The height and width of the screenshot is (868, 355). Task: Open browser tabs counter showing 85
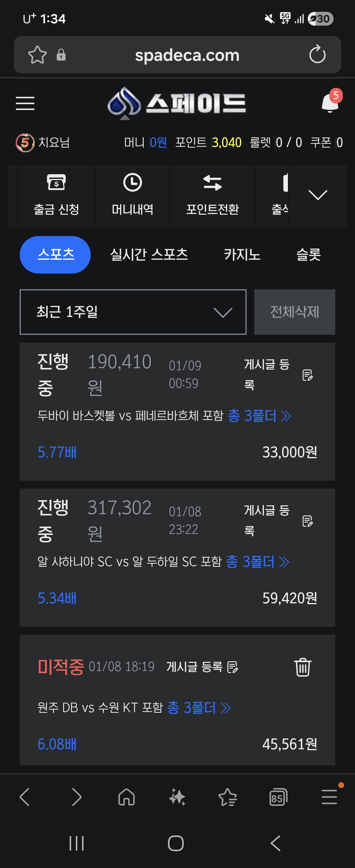278,797
